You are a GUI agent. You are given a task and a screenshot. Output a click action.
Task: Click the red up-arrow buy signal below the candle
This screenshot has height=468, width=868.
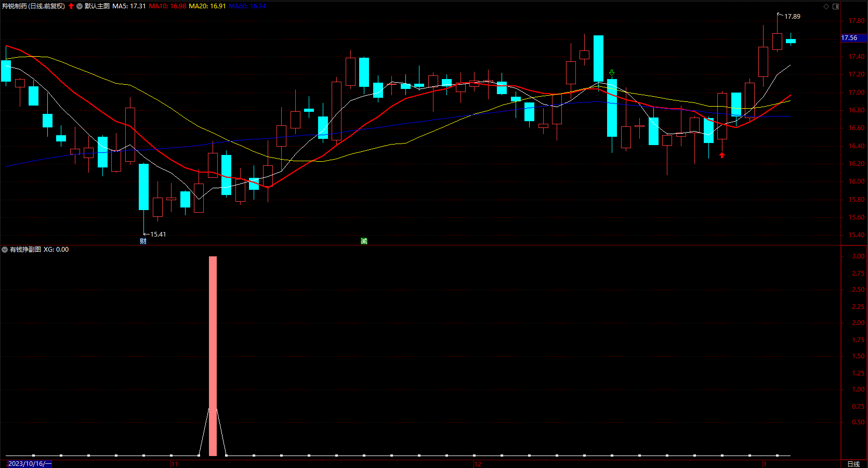click(722, 155)
